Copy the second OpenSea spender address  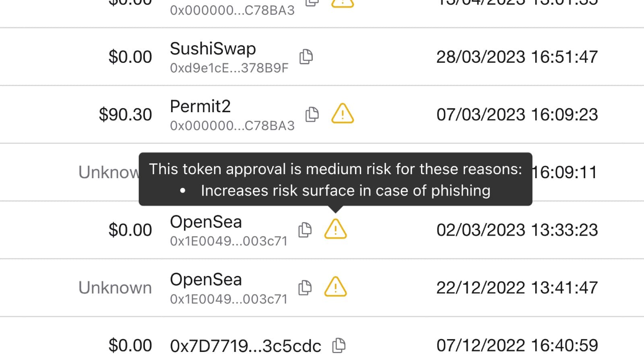click(x=305, y=287)
